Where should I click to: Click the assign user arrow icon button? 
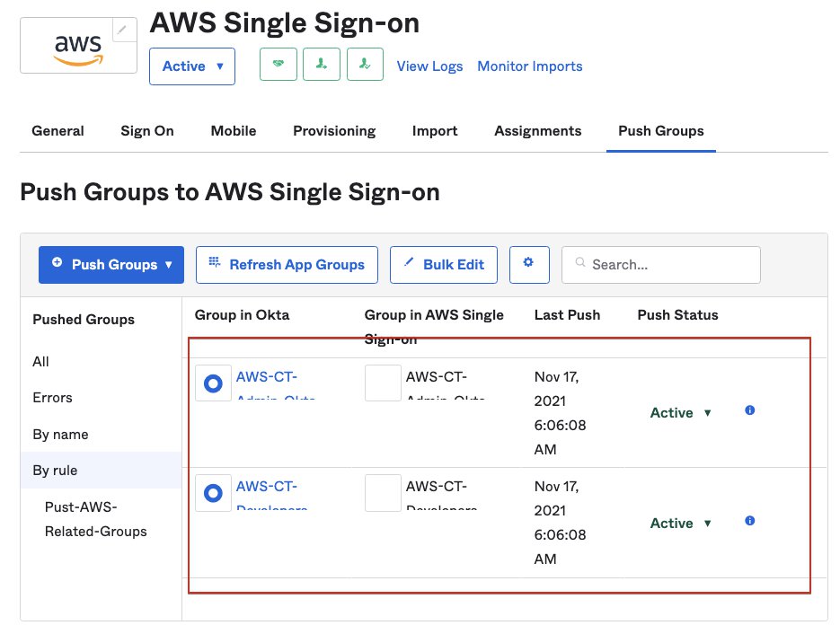click(x=322, y=65)
